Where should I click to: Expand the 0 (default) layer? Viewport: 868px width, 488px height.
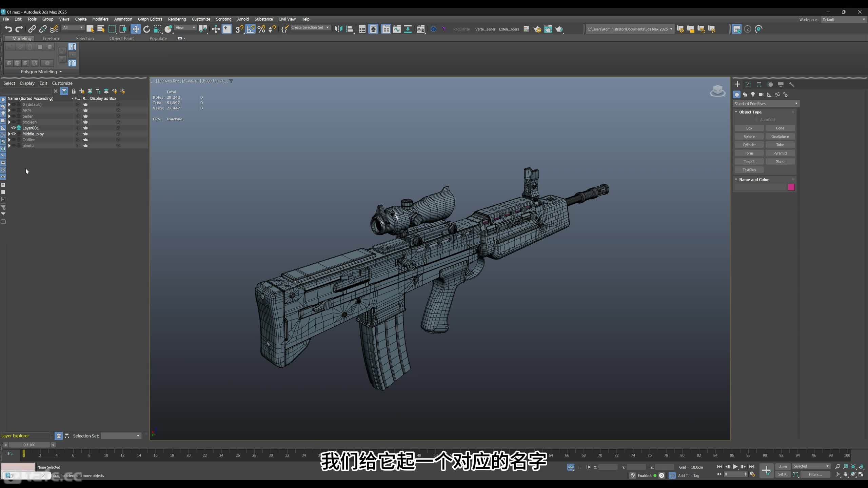9,104
